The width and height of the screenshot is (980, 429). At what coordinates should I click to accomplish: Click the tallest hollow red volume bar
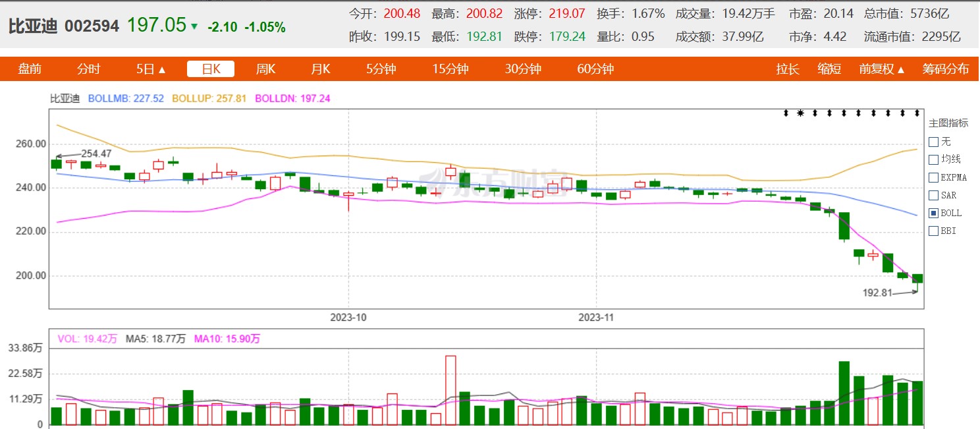450,391
